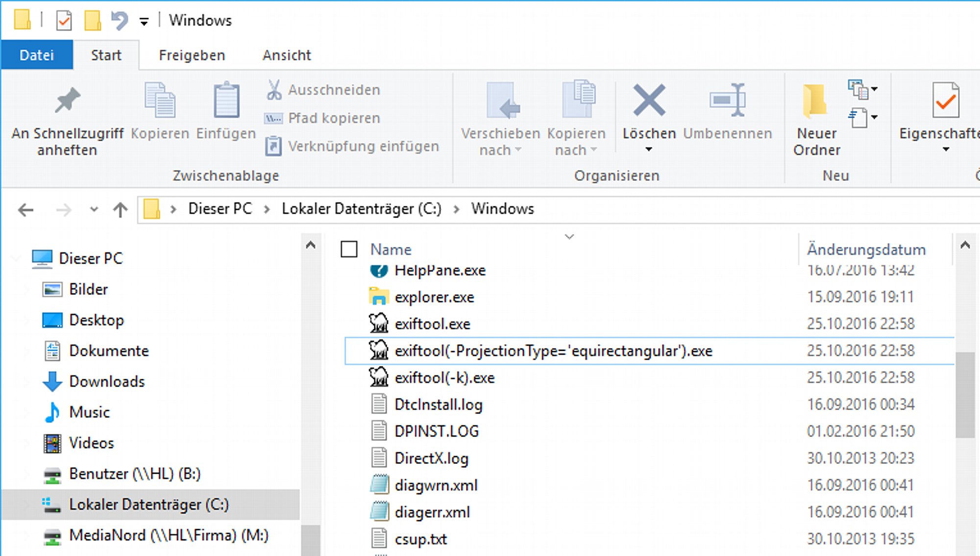Screen dimensions: 980x556
Task: Select the HelpPane.exe file
Action: (x=440, y=270)
